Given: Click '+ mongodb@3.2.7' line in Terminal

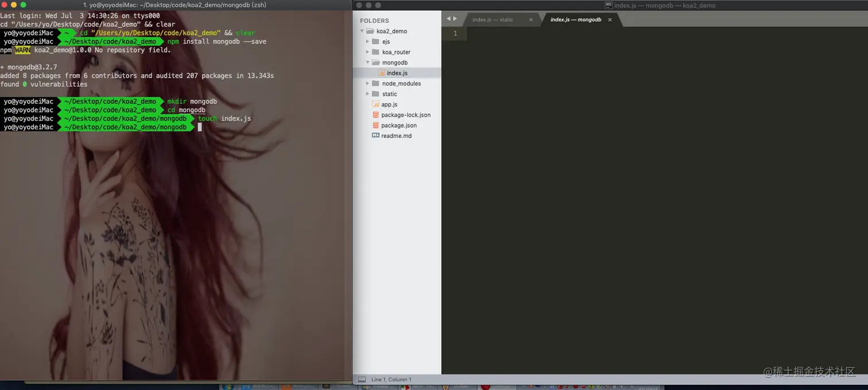Looking at the screenshot, I should 29,67.
